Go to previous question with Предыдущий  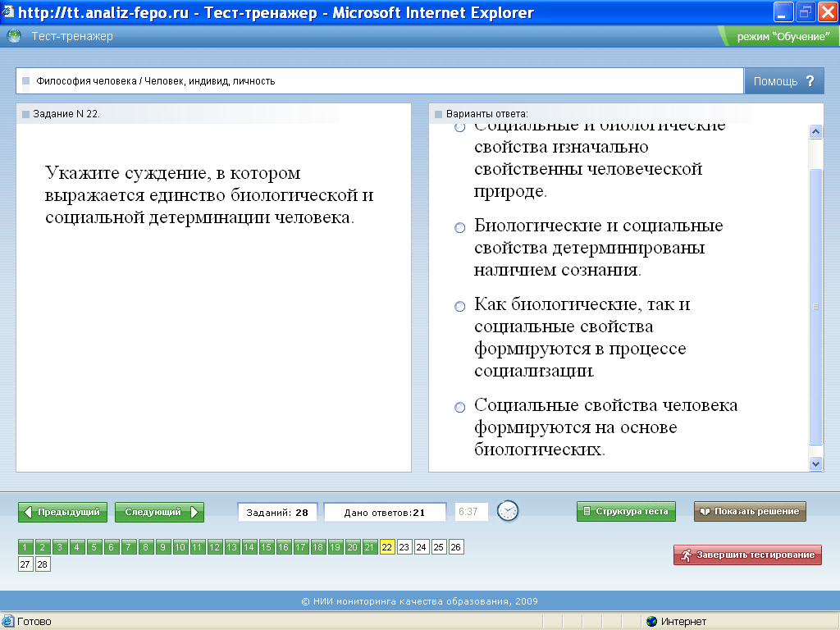pyautogui.click(x=62, y=512)
